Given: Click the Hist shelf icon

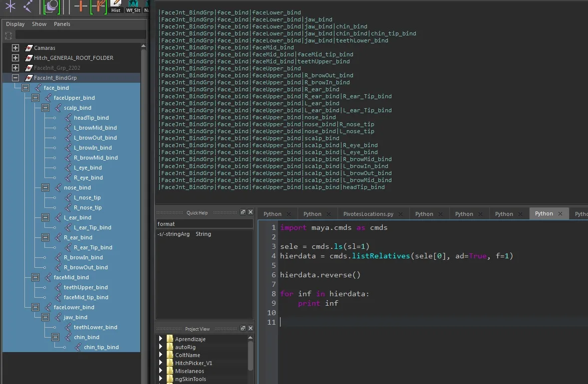Looking at the screenshot, I should tap(116, 5).
